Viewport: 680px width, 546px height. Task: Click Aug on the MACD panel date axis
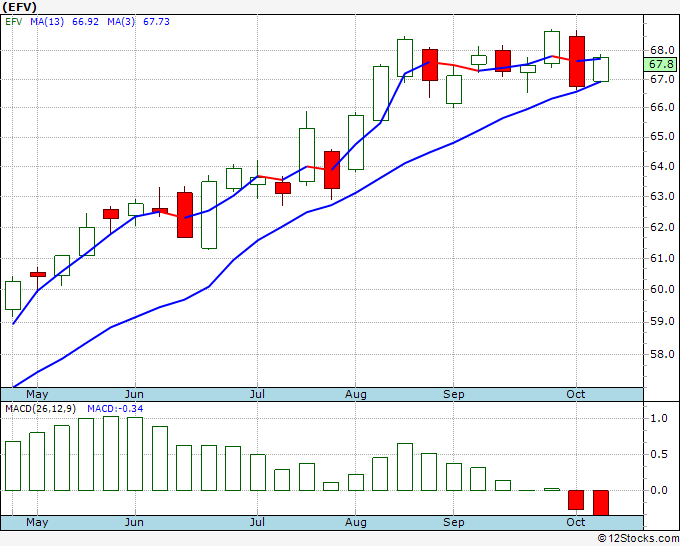(x=356, y=523)
